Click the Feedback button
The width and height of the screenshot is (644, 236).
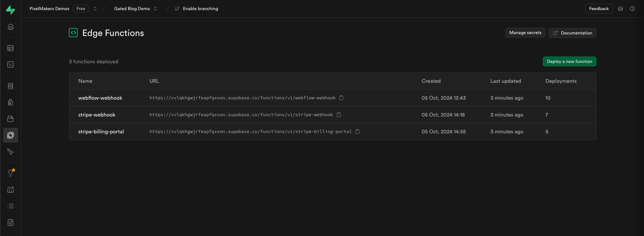coord(599,9)
